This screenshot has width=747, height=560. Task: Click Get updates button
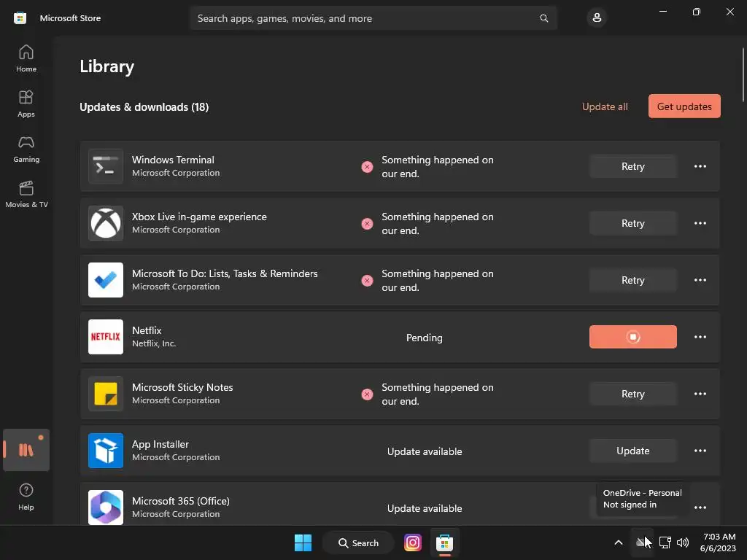click(684, 106)
